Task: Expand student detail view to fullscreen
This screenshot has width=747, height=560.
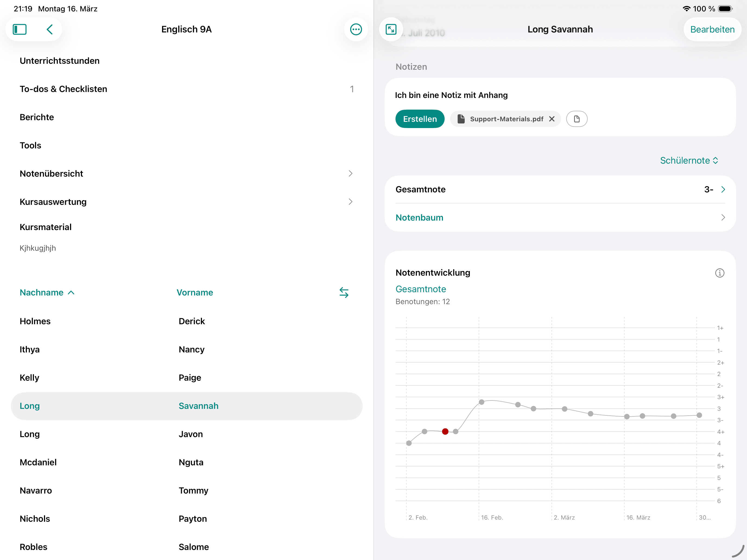Action: tap(391, 29)
